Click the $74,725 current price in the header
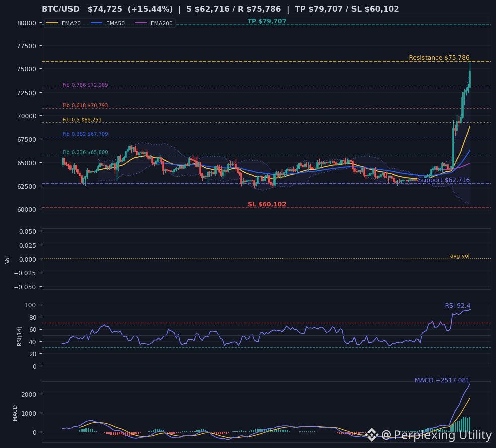The height and width of the screenshot is (448, 496). coord(105,9)
